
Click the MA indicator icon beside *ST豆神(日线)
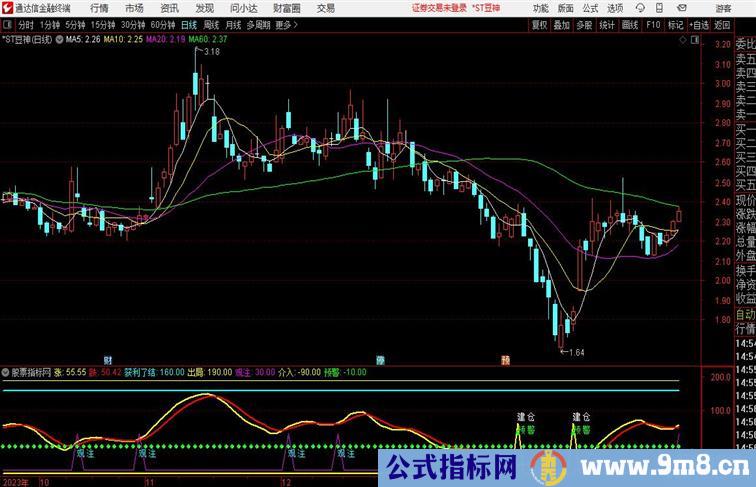(60, 40)
